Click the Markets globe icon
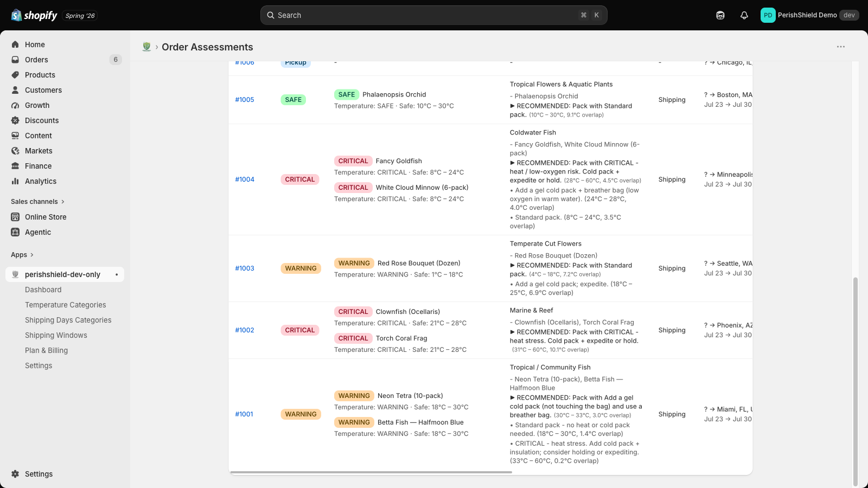 point(15,151)
